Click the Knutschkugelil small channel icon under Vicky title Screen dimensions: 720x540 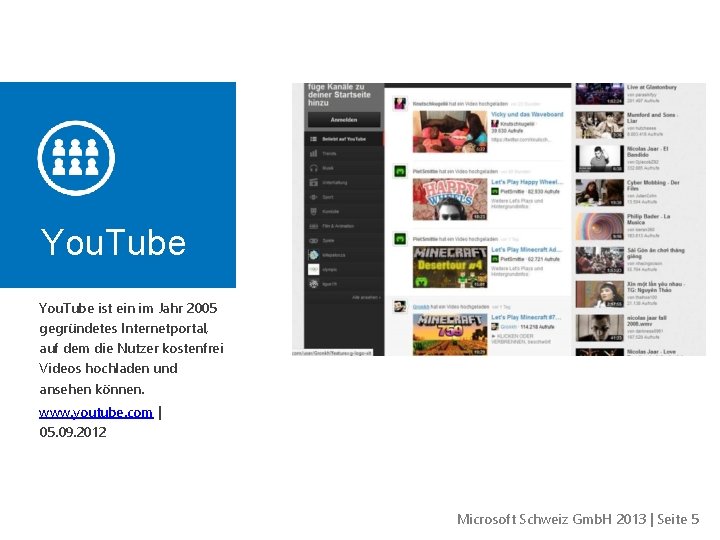pyautogui.click(x=495, y=124)
